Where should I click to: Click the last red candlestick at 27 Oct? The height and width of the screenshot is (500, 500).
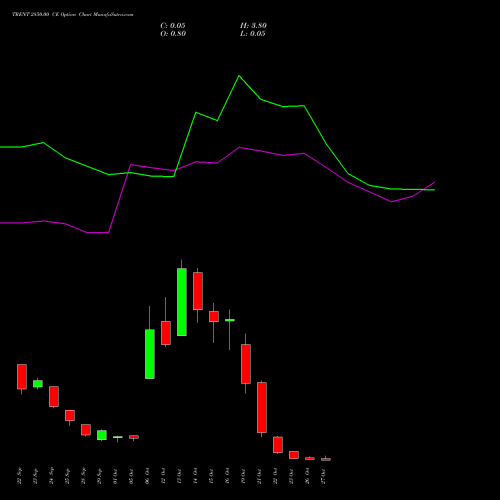coord(326,459)
